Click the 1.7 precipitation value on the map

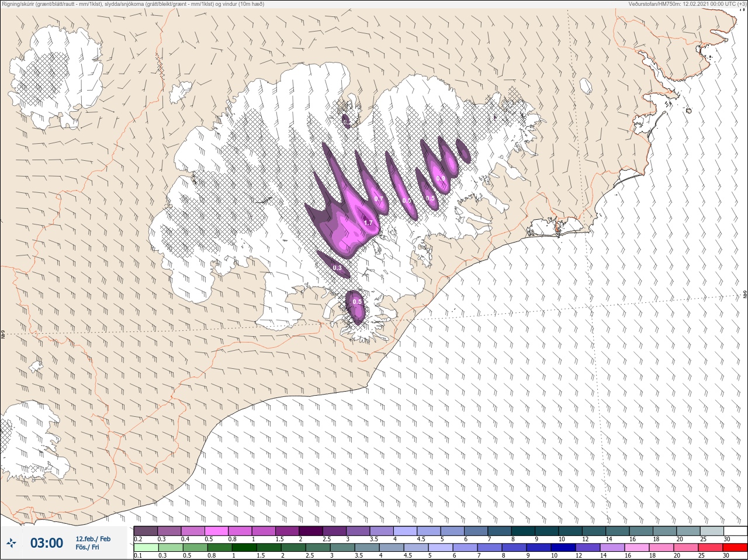pos(368,223)
